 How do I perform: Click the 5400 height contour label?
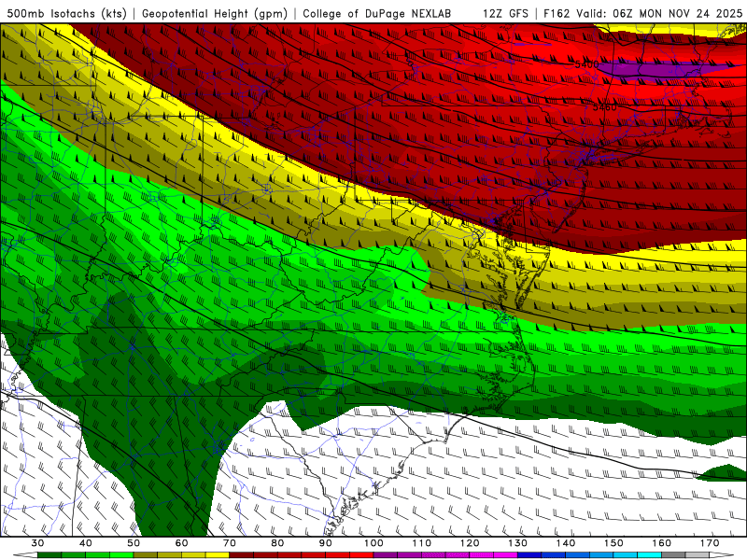pos(586,63)
